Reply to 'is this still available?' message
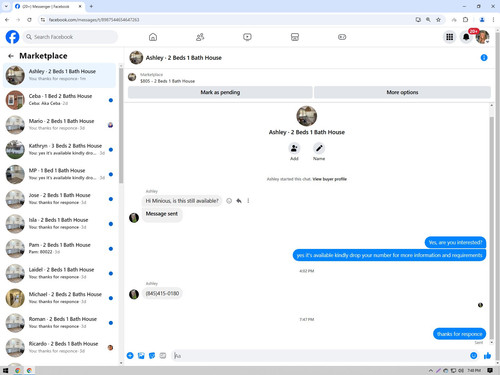This screenshot has width=500, height=375. (239, 201)
